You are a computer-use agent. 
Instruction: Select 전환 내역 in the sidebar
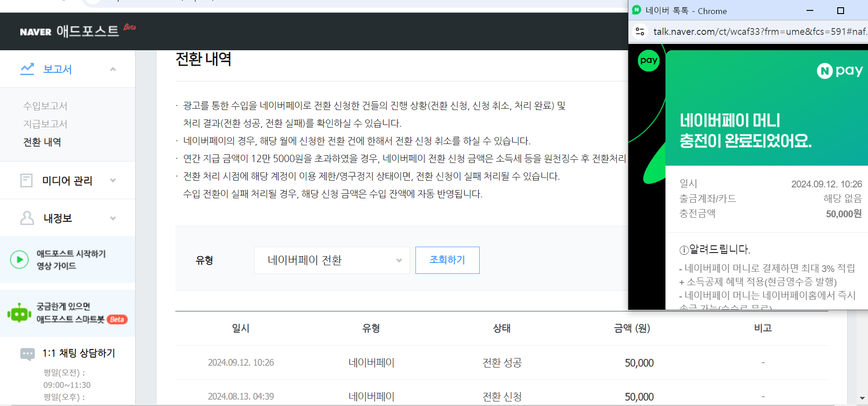(x=42, y=142)
